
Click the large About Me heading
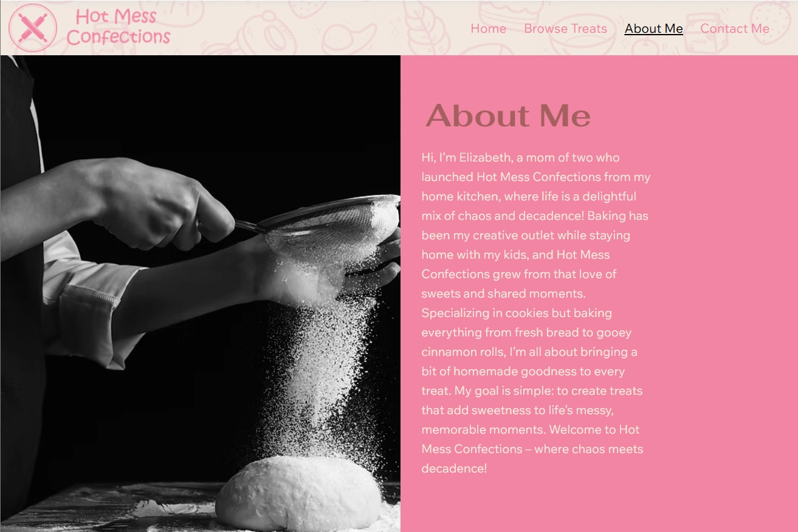(507, 115)
